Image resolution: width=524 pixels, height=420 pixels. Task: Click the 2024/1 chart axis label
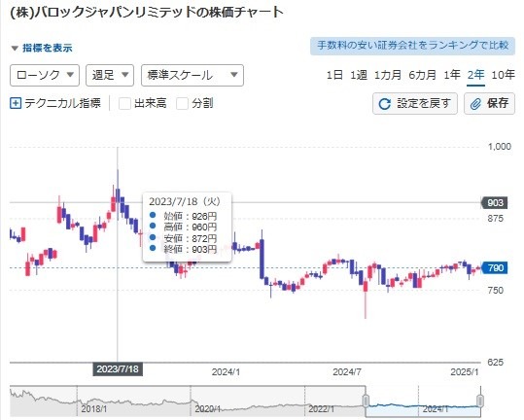tap(226, 372)
